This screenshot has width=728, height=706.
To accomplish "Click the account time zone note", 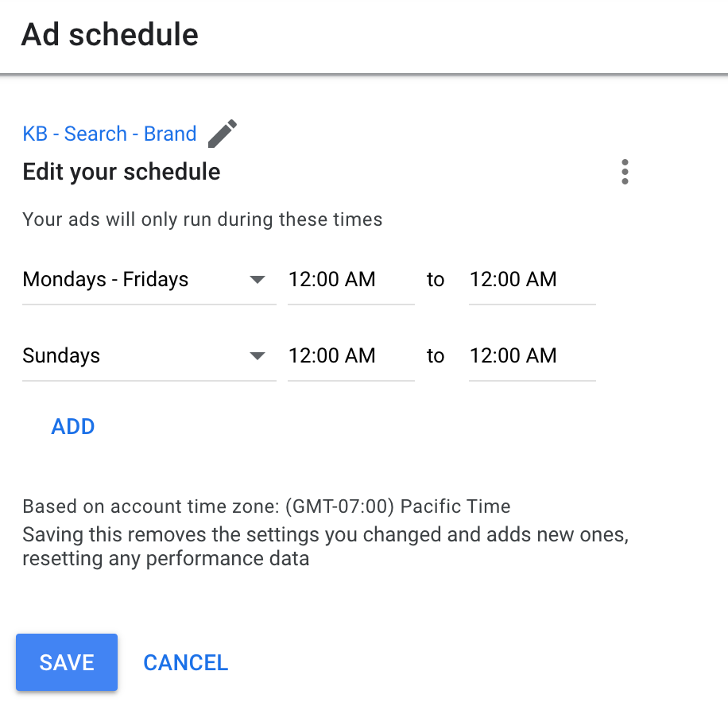I will pyautogui.click(x=266, y=506).
